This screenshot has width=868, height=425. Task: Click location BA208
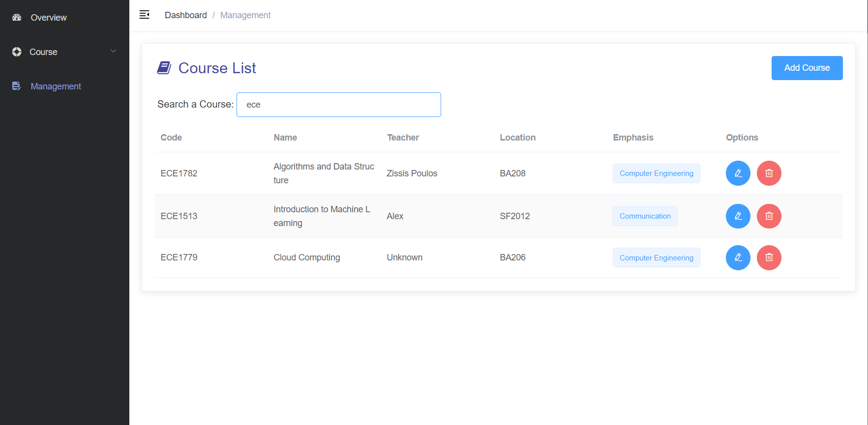[513, 173]
